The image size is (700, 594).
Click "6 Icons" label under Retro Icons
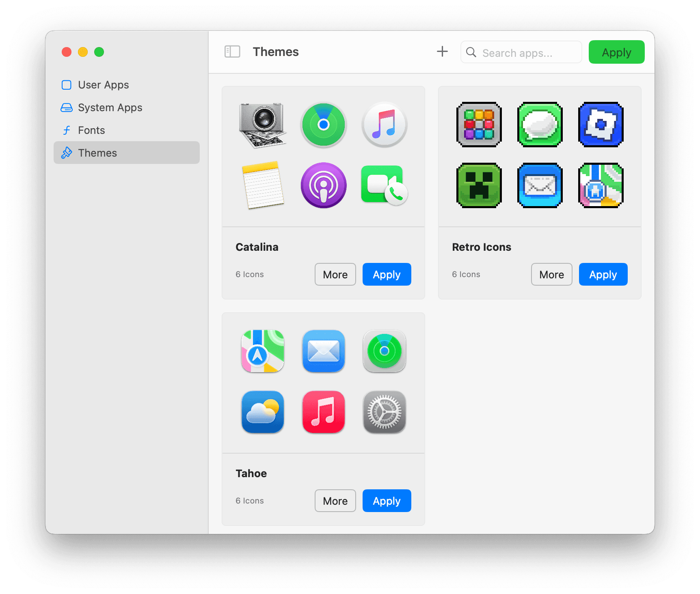point(466,274)
